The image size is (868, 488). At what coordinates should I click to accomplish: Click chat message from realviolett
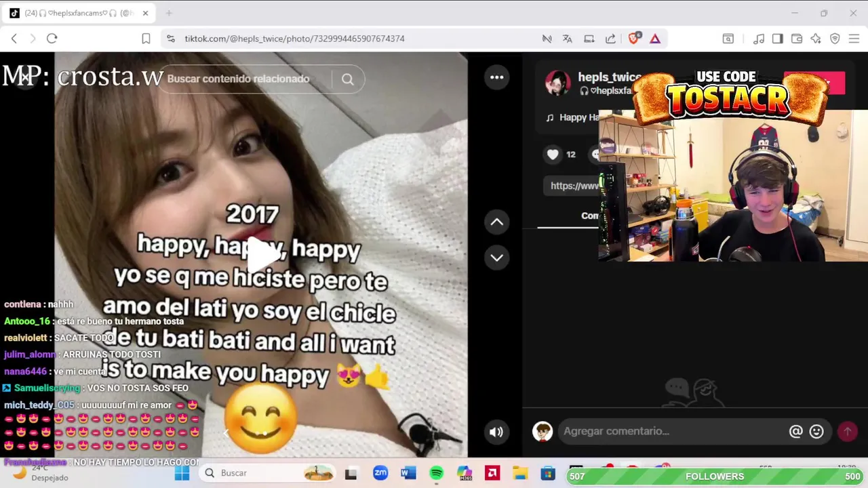click(x=59, y=338)
